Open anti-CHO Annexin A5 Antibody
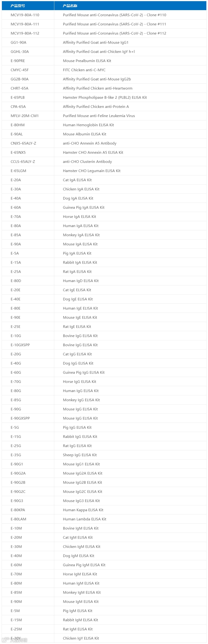Image resolution: width=208 pixels, height=644 pixels. 90,143
